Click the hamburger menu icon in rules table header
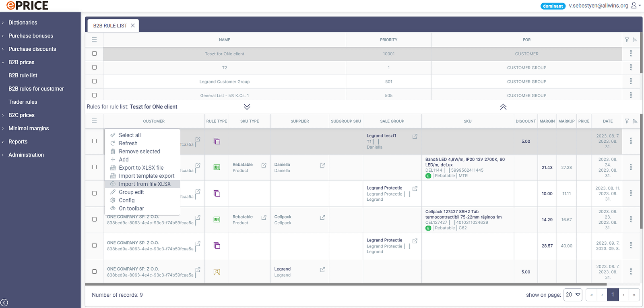644x308 pixels. point(94,121)
